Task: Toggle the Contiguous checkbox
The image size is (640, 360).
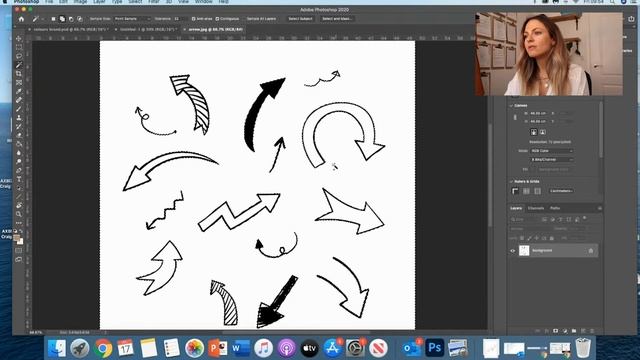Action: tap(217, 19)
